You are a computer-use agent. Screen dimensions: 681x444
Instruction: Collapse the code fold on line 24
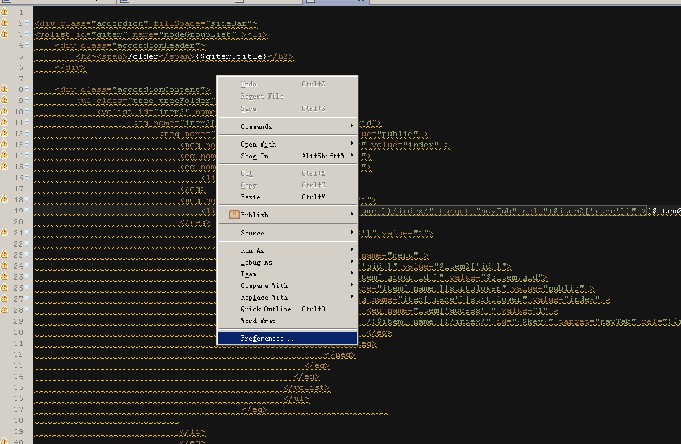click(x=27, y=265)
